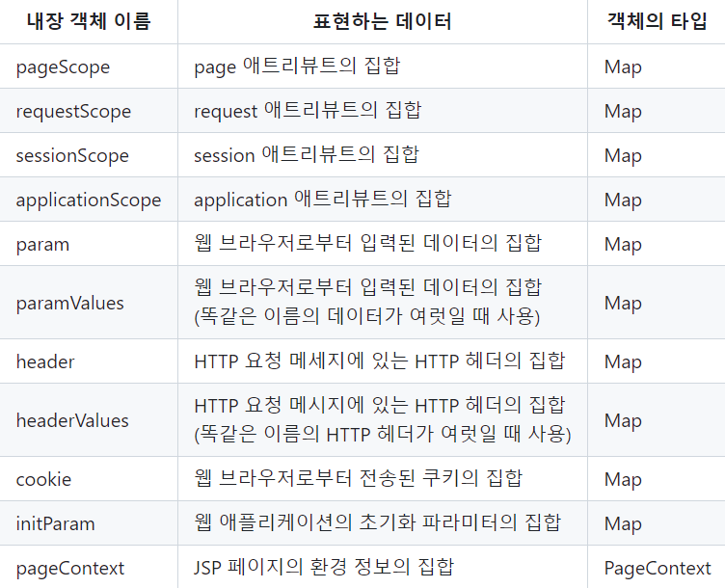Click 'Map' type in applicationScope row

[623, 200]
